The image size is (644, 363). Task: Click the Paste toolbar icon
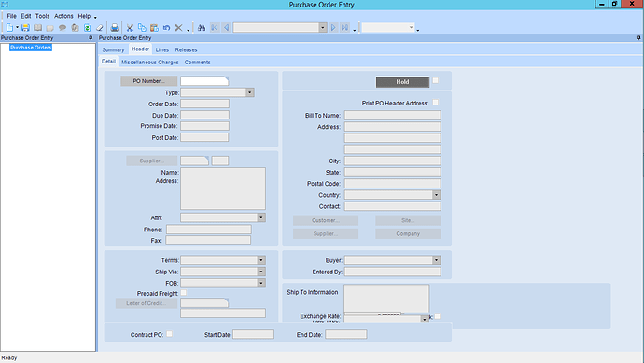point(154,27)
